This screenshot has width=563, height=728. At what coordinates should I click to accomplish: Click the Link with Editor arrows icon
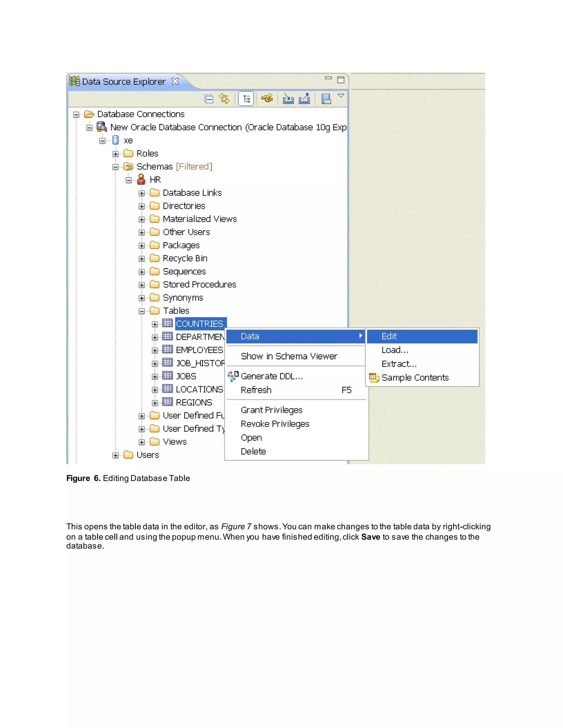coord(225,99)
